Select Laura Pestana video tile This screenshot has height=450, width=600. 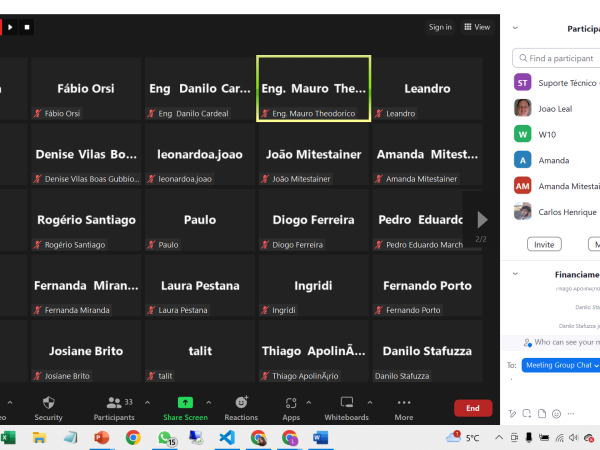pos(200,285)
